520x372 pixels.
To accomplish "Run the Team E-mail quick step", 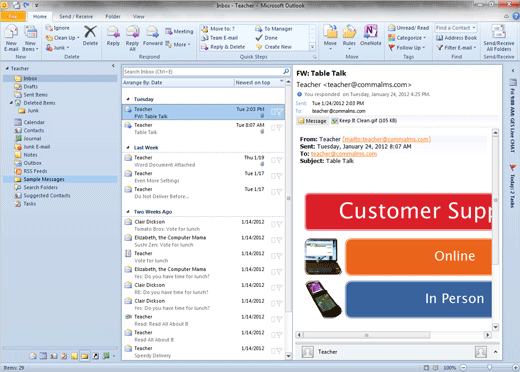I will click(220, 38).
